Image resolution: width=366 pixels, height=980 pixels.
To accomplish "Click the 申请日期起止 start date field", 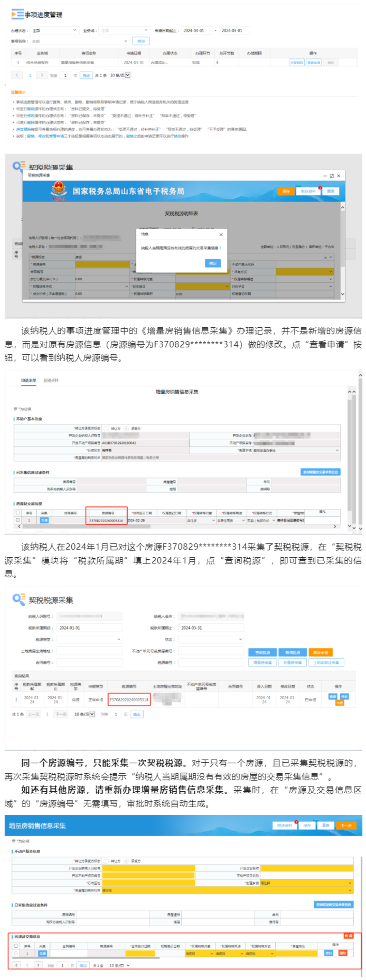I will pos(196,30).
